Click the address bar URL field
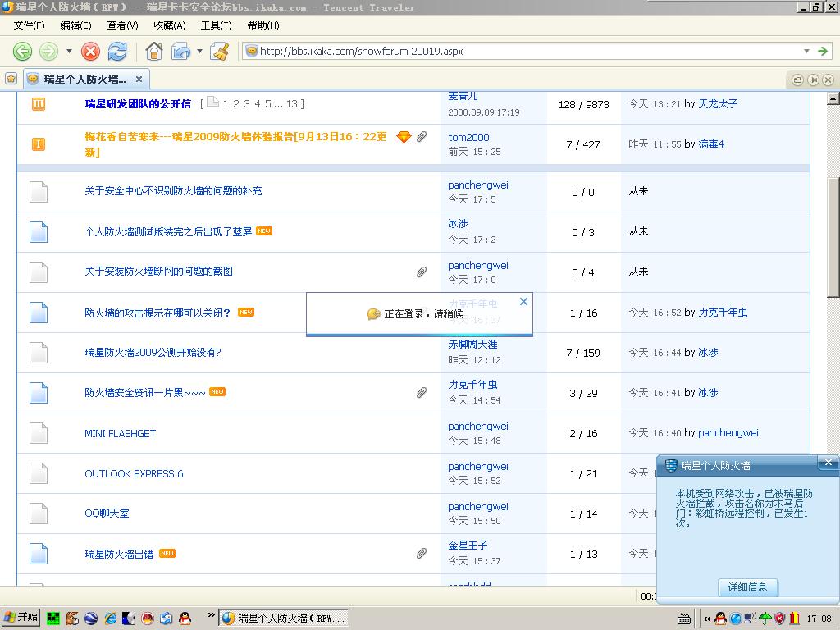Viewport: 840px width, 630px height. pos(525,51)
